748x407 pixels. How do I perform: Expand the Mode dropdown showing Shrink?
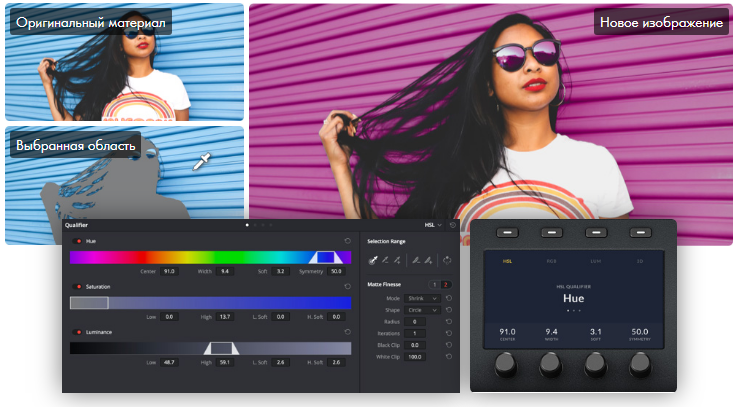tap(423, 299)
